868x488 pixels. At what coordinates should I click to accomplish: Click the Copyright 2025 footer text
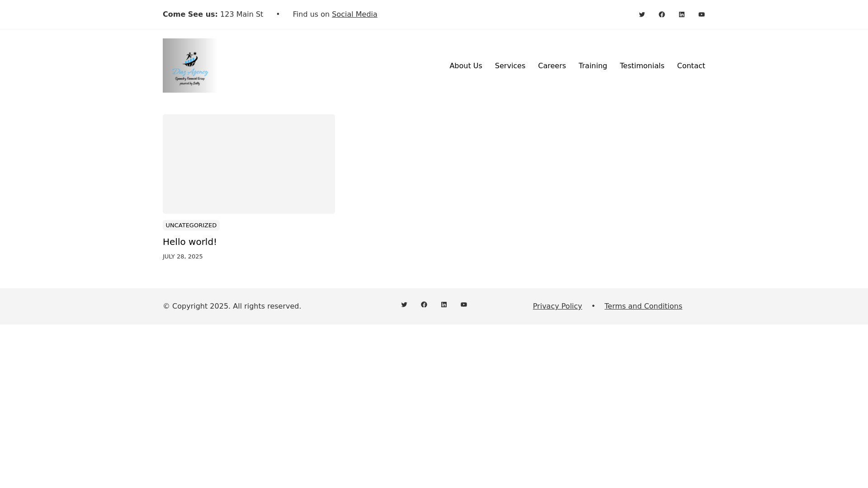pos(232,306)
